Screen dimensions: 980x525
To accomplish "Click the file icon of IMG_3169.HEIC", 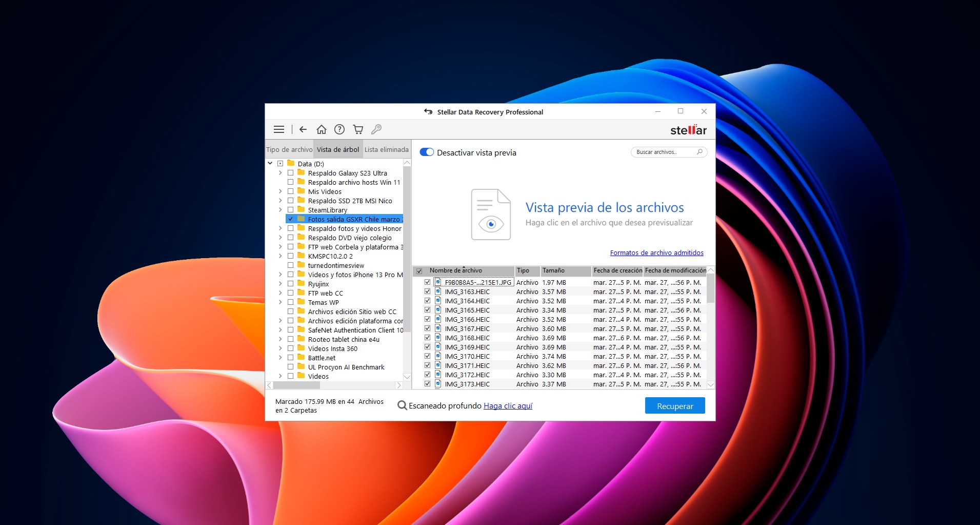I will (438, 347).
